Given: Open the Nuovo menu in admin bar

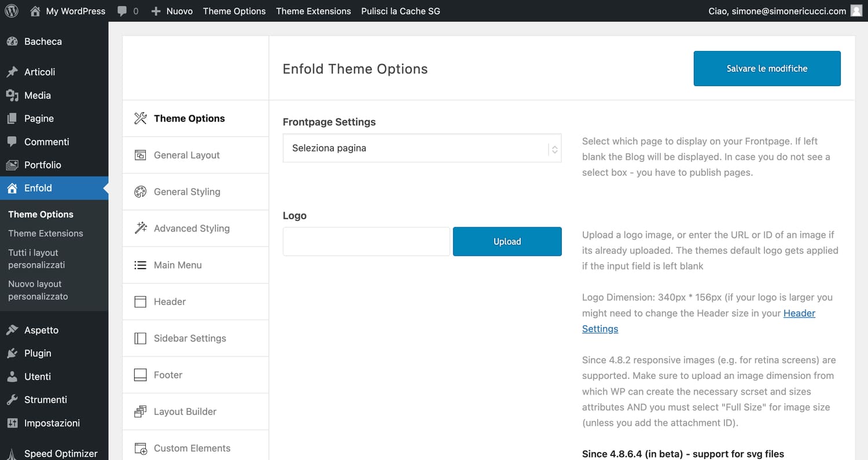Looking at the screenshot, I should coord(172,11).
